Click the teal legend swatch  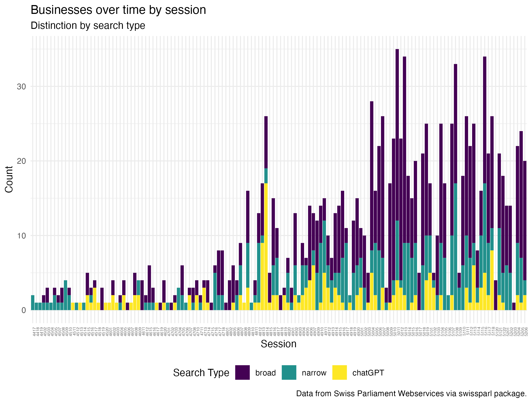(289, 372)
